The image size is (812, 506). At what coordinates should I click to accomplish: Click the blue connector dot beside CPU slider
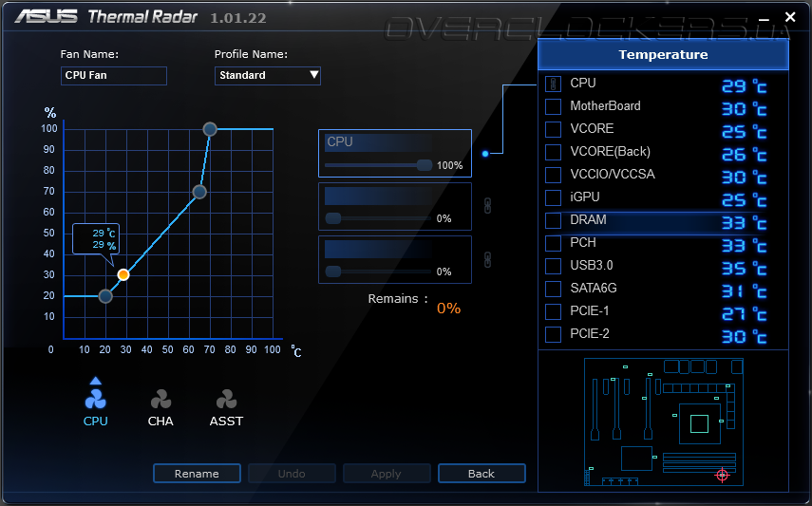click(x=485, y=154)
